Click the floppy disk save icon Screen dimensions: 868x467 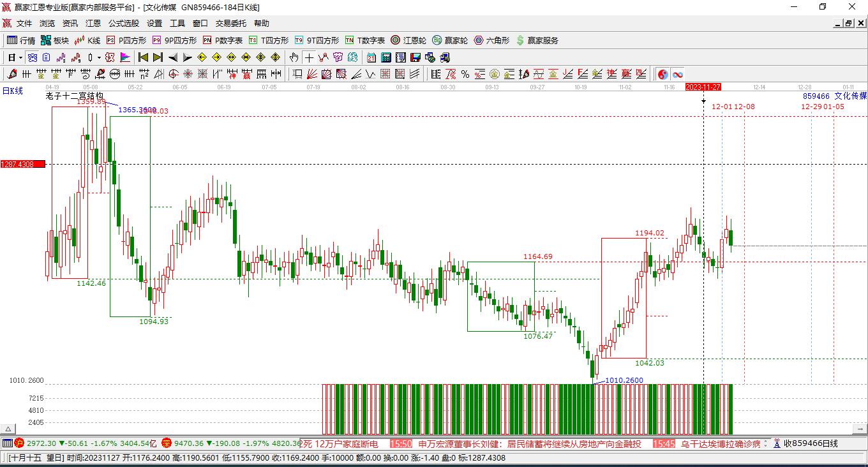(x=415, y=57)
